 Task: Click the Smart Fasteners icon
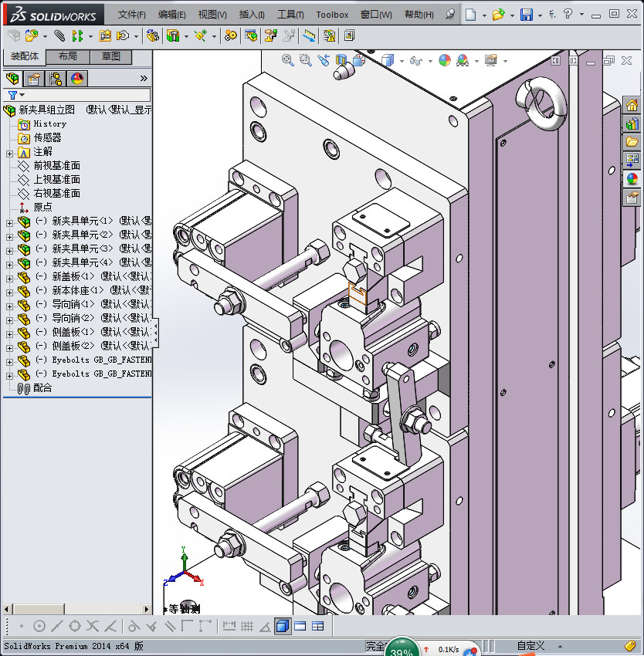click(x=105, y=36)
